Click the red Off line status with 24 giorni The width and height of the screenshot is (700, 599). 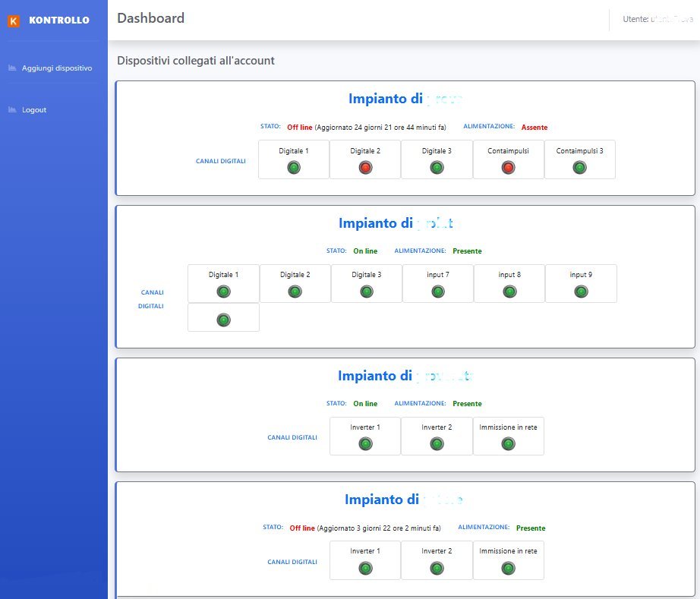[300, 128]
